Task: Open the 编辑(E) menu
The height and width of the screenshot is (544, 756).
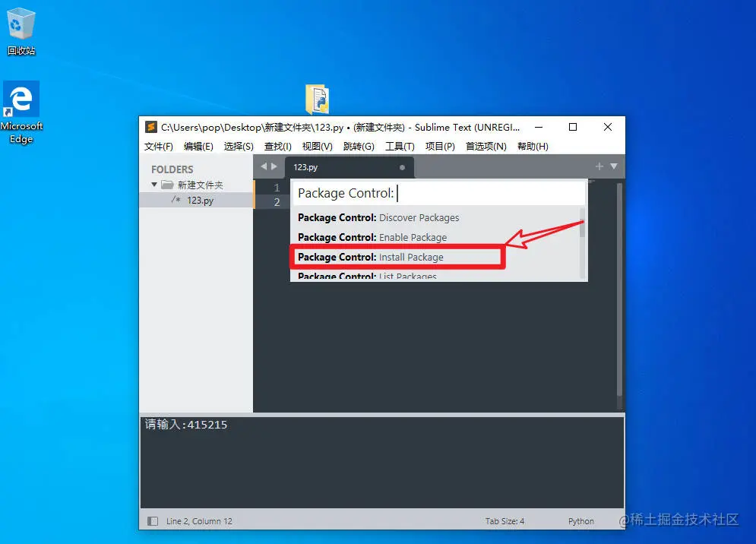Action: [x=198, y=146]
